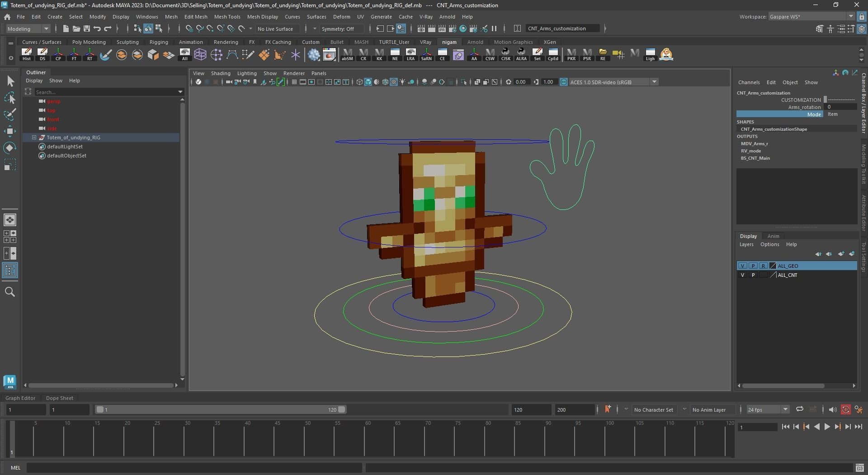Open the Modeling menu set dropdown

[x=28, y=28]
